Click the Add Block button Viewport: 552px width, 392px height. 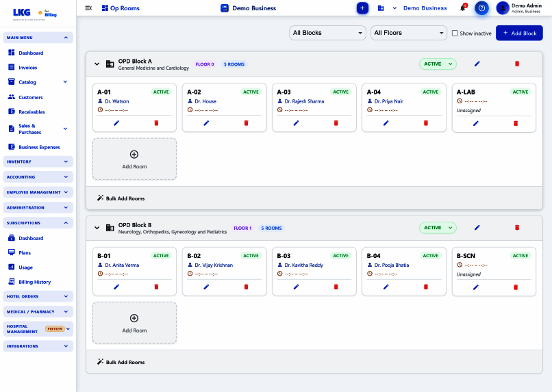click(x=519, y=33)
